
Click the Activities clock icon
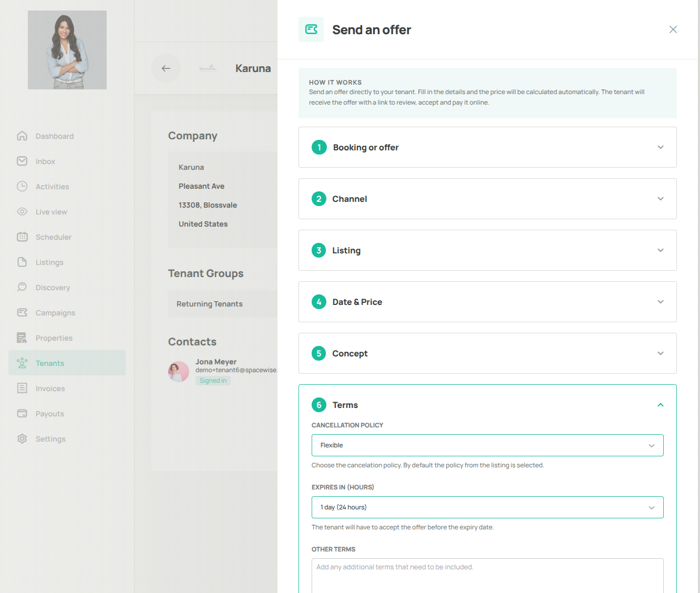[22, 187]
